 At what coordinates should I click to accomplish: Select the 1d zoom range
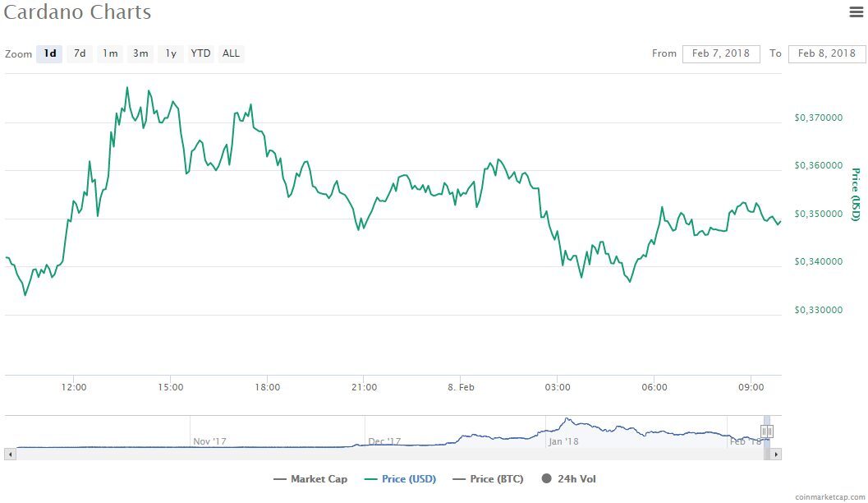[50, 53]
